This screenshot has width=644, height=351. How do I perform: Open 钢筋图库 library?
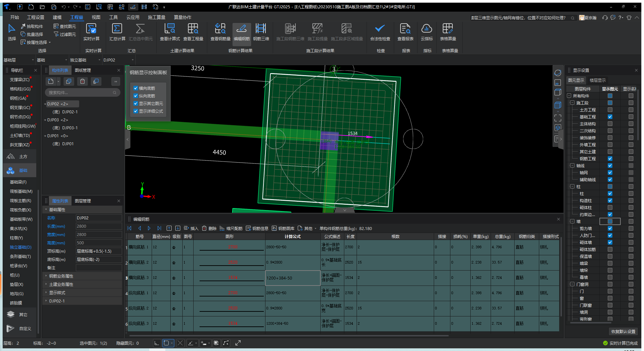(283, 228)
